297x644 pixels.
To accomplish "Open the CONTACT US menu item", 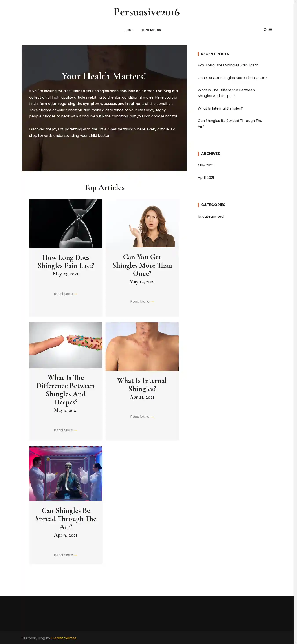I will coord(151,30).
